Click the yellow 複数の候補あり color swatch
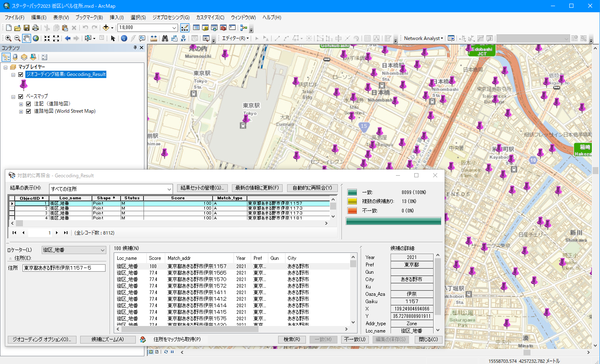Viewport: 600px width, 364px height. (352, 201)
